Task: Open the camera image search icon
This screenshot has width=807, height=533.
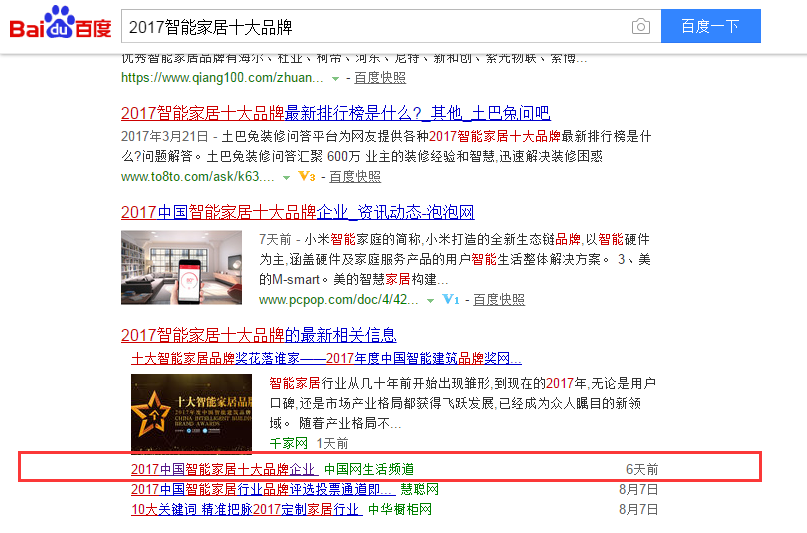Action: (x=640, y=26)
